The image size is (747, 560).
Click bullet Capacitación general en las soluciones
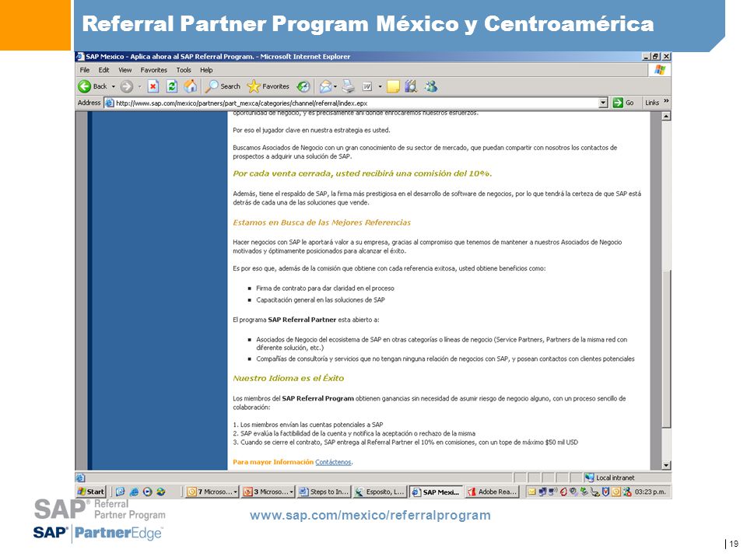320,300
